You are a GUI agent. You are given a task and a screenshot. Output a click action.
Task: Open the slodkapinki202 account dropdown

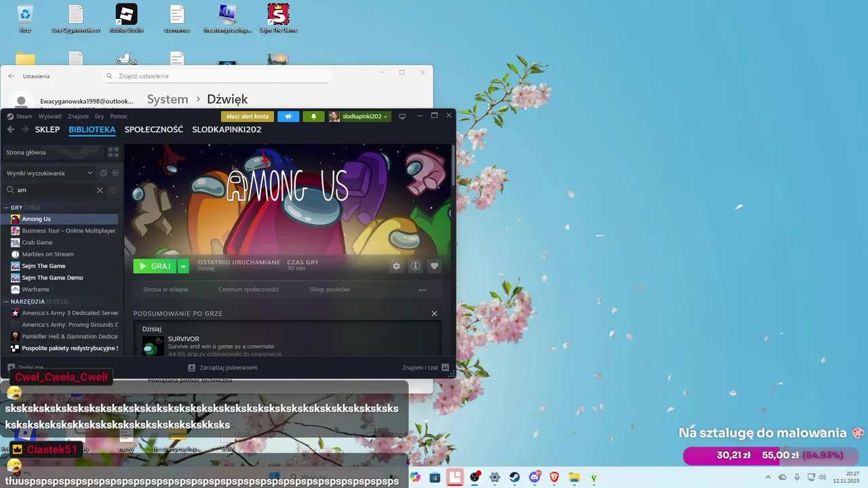359,117
